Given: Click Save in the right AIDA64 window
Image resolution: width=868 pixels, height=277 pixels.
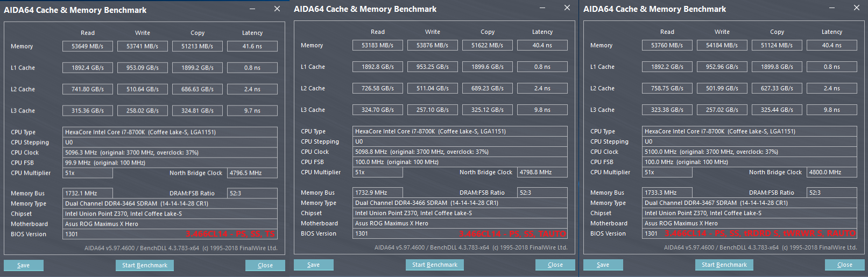Looking at the screenshot, I should [603, 265].
